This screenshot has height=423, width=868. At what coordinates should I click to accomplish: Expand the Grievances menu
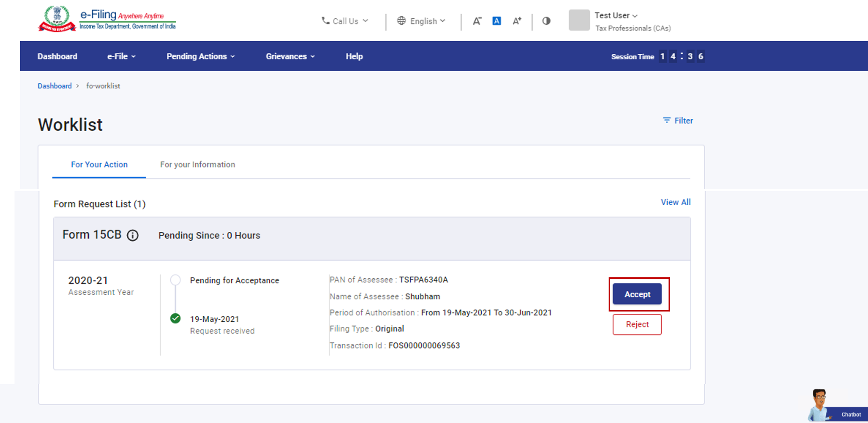[x=290, y=56]
